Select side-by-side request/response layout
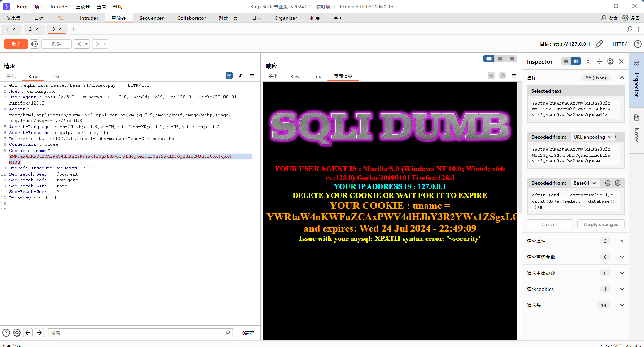Viewport: 644px width, 347px height. tap(489, 59)
